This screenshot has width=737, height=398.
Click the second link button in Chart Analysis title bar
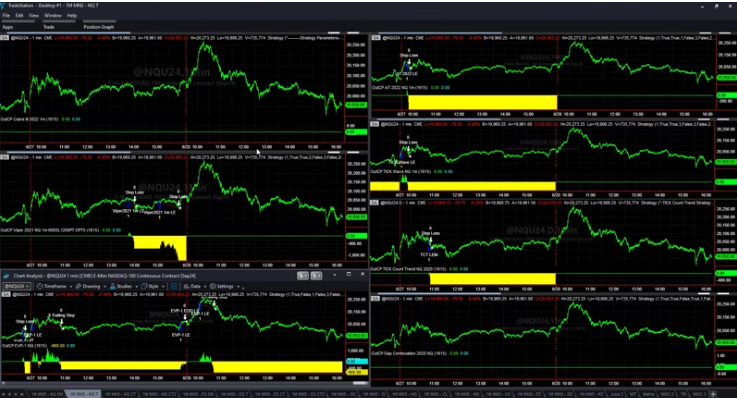pyautogui.click(x=316, y=276)
